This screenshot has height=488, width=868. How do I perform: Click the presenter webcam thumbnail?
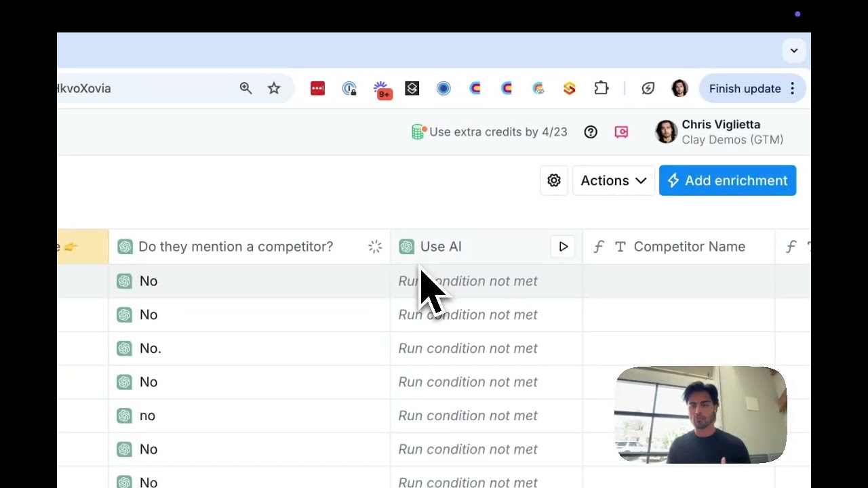click(701, 415)
